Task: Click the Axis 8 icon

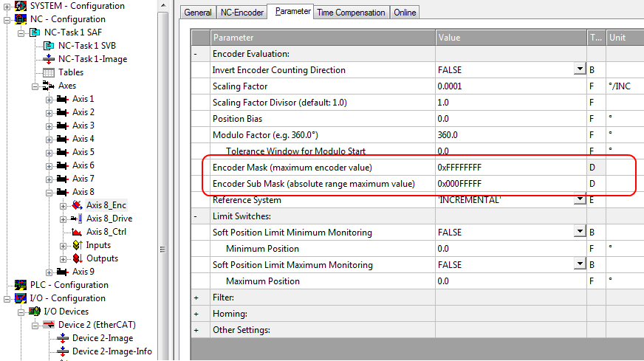Action: [x=63, y=192]
